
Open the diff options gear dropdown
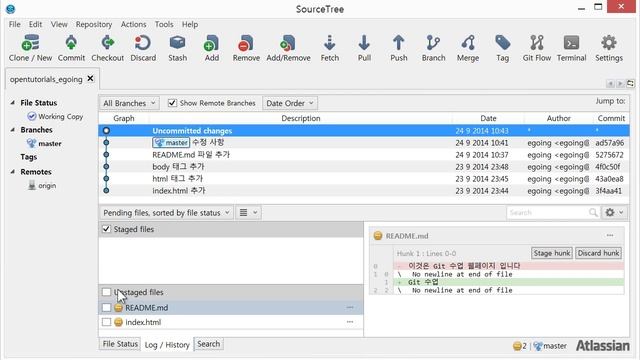614,212
